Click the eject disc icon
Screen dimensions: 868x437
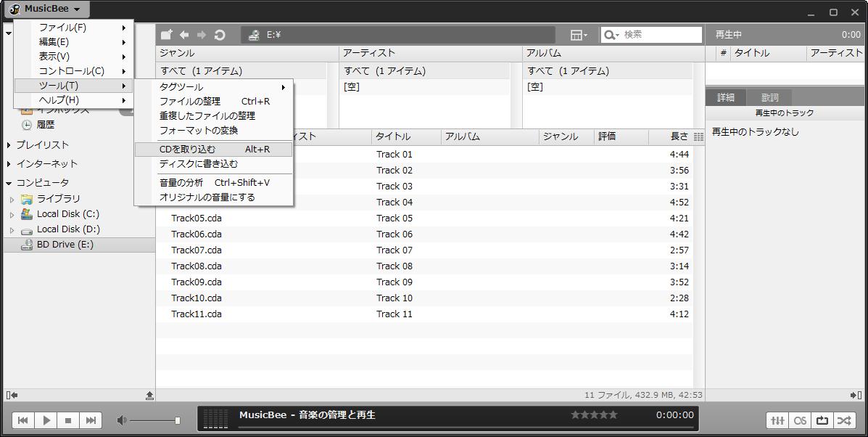[x=150, y=396]
